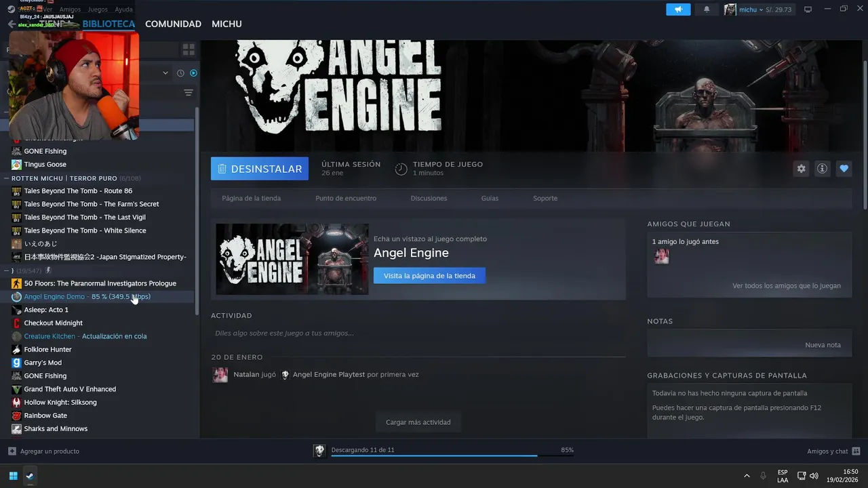Click Visita la página de la tienda
This screenshot has height=488, width=868.
(429, 276)
